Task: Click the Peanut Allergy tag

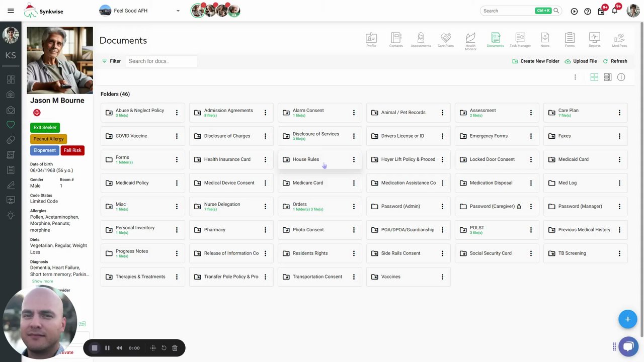Action: click(48, 139)
